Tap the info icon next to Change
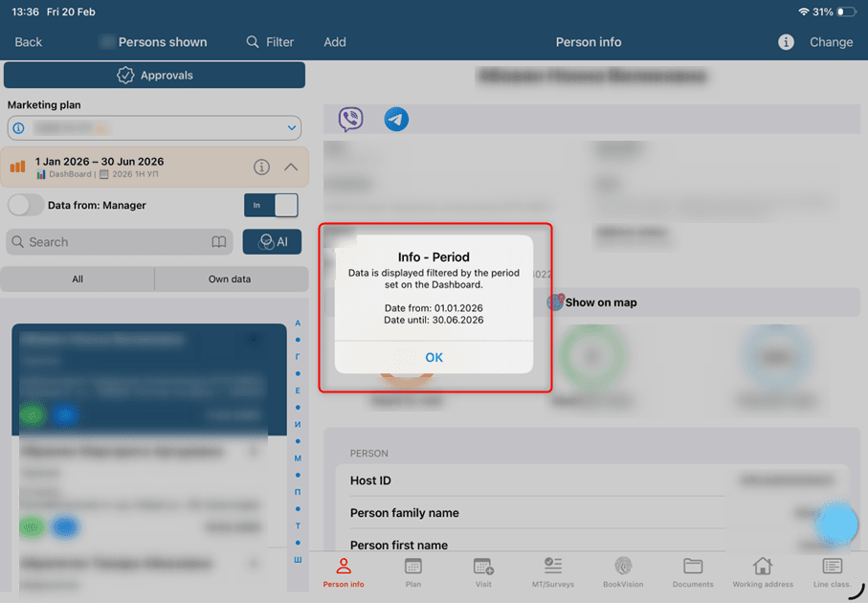The height and width of the screenshot is (603, 868). point(786,42)
